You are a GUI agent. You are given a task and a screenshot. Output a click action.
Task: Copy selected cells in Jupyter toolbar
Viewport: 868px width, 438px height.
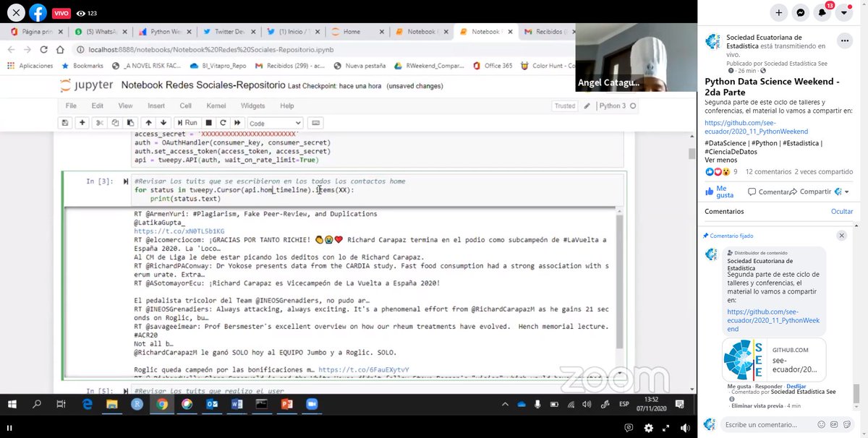pos(115,123)
